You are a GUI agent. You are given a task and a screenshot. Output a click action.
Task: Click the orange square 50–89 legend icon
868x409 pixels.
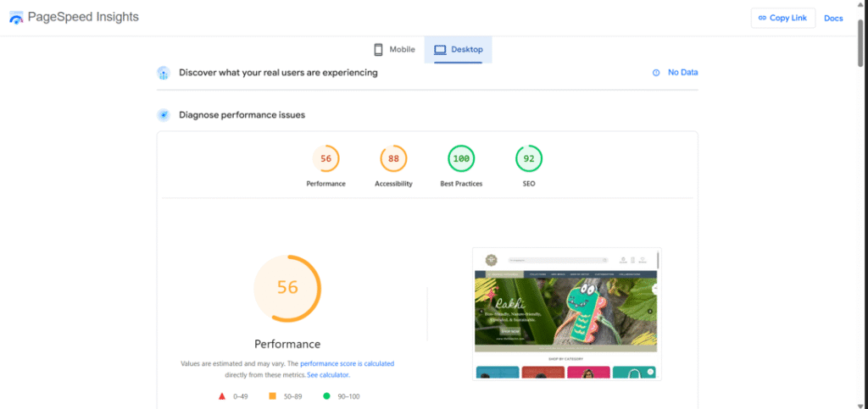272,395
